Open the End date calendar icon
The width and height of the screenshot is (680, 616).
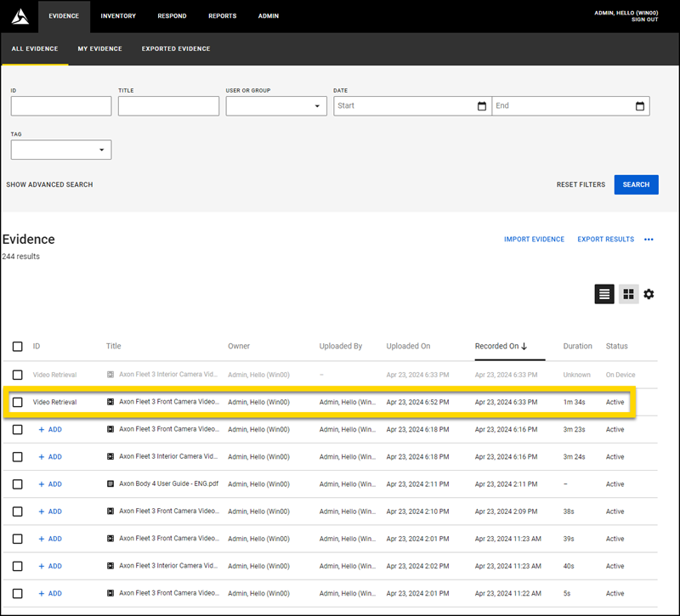tap(640, 106)
